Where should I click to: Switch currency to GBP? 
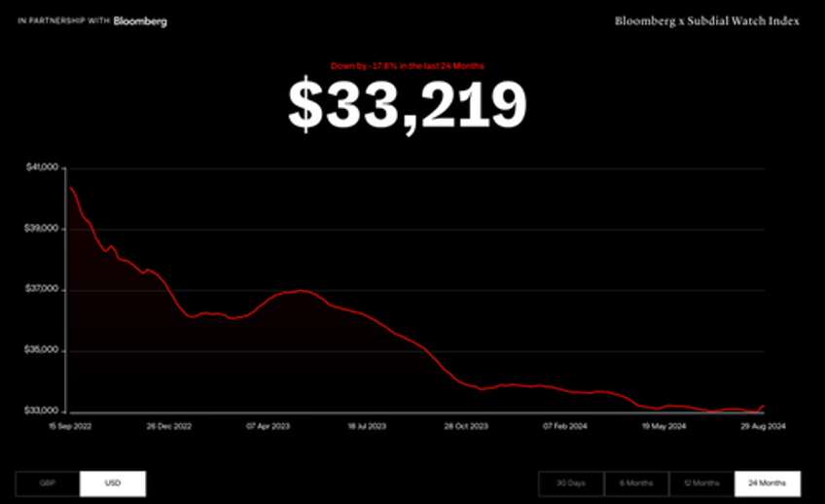(x=48, y=484)
